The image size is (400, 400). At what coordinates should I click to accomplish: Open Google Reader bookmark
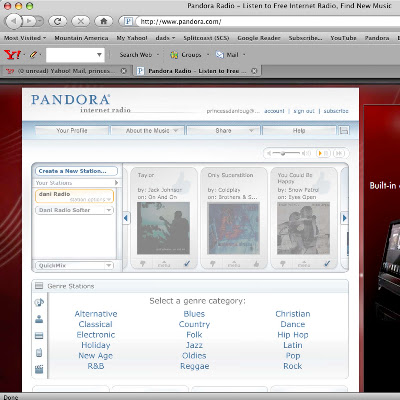click(x=259, y=38)
